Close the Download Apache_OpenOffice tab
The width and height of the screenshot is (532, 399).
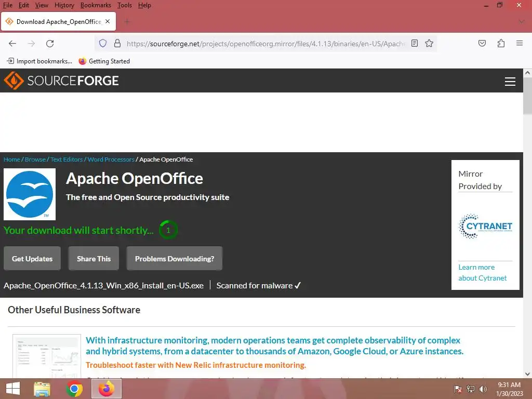108,21
